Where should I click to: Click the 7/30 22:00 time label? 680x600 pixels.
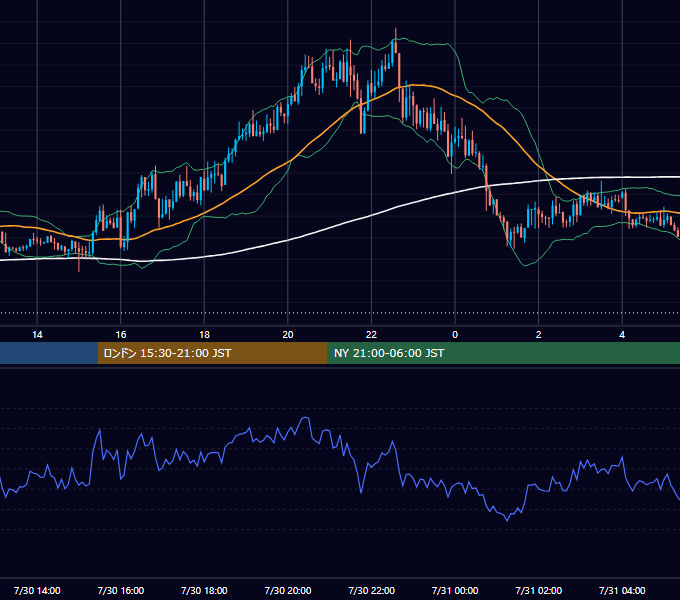[x=372, y=590]
